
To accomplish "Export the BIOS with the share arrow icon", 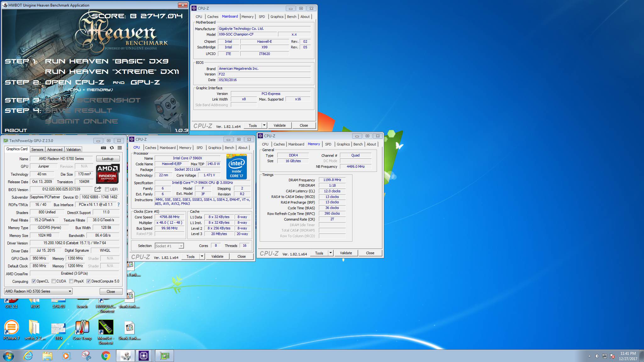I will click(98, 189).
